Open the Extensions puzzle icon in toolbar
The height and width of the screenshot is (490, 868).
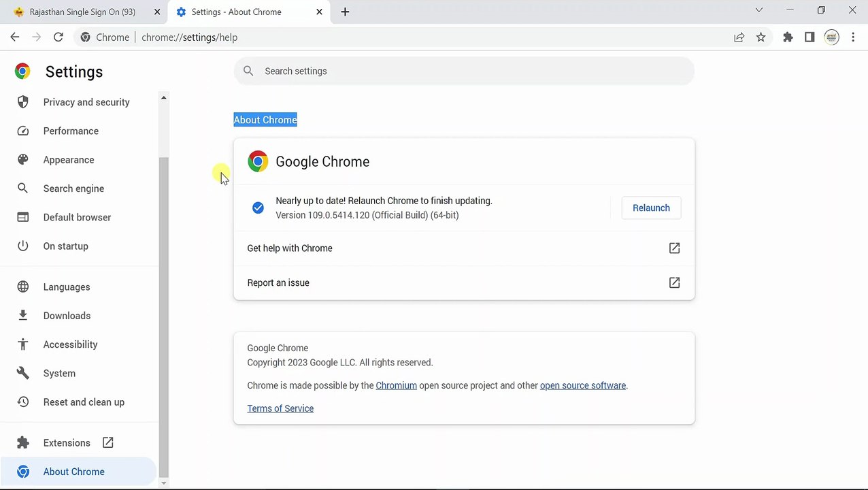[x=788, y=37]
